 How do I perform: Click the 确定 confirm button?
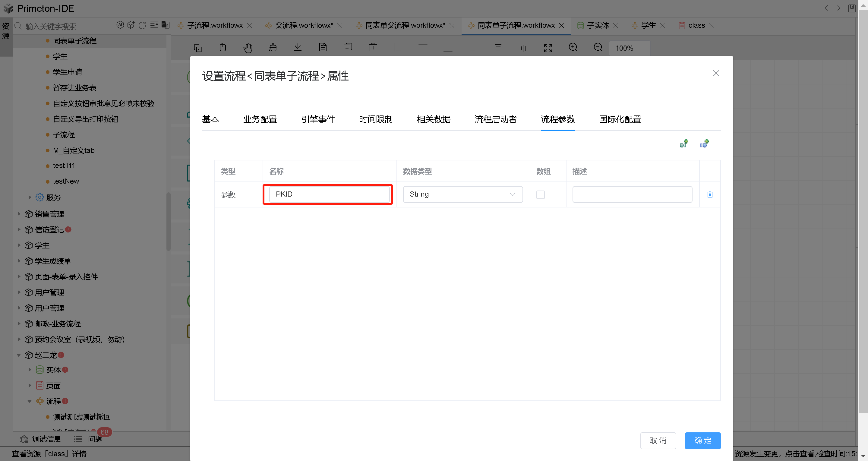702,440
